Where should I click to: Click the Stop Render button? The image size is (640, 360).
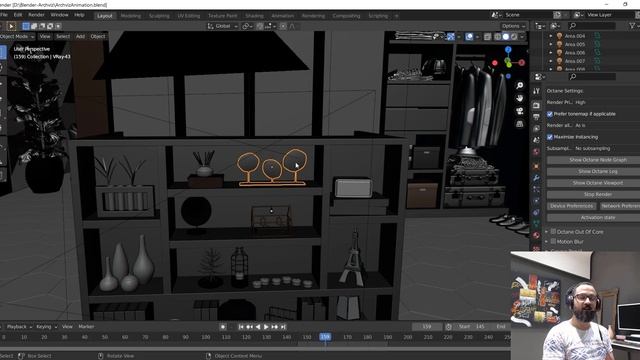[x=593, y=194]
